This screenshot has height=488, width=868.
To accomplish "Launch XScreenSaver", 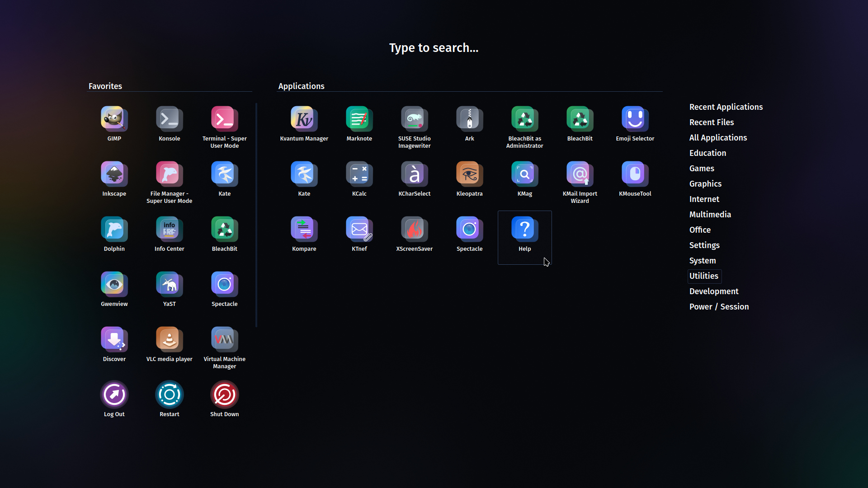I will (415, 235).
